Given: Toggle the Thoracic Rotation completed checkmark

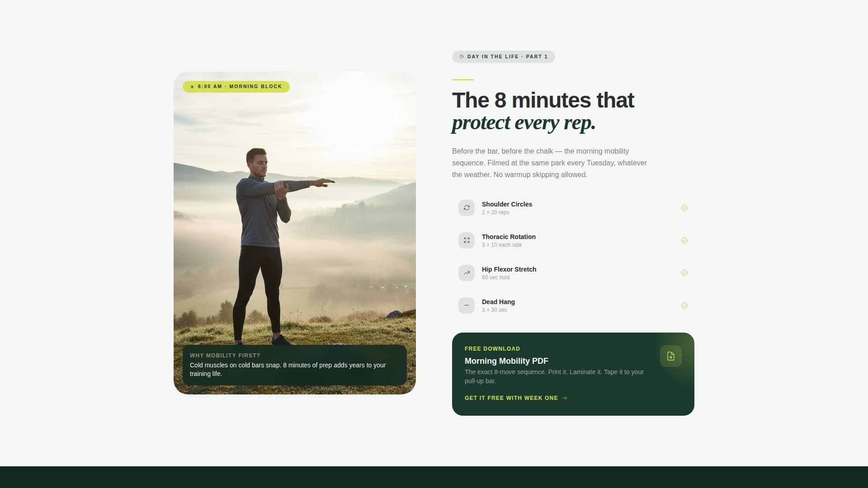Looking at the screenshot, I should (x=684, y=240).
